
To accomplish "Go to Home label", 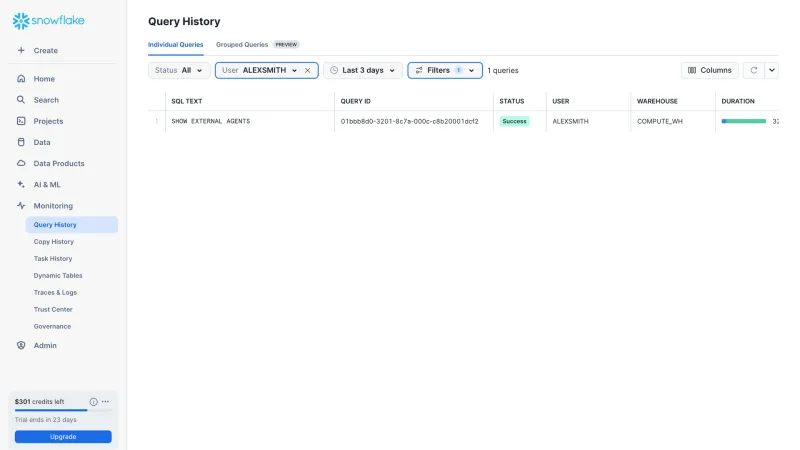I will coord(44,79).
